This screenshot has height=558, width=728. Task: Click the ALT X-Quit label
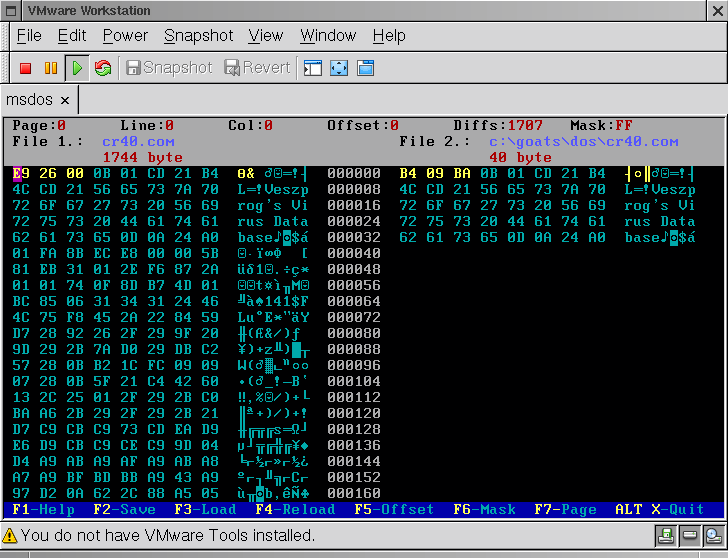(x=660, y=509)
